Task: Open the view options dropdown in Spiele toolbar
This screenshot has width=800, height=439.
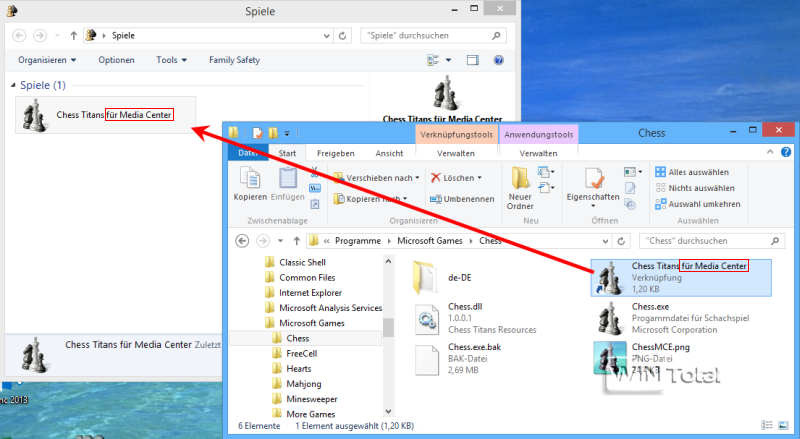Action: [x=448, y=60]
